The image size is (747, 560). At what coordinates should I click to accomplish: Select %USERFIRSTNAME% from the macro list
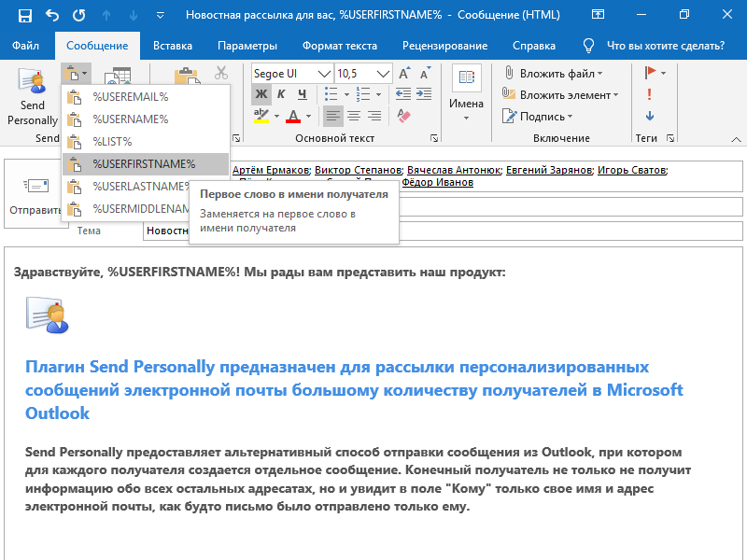click(x=145, y=164)
